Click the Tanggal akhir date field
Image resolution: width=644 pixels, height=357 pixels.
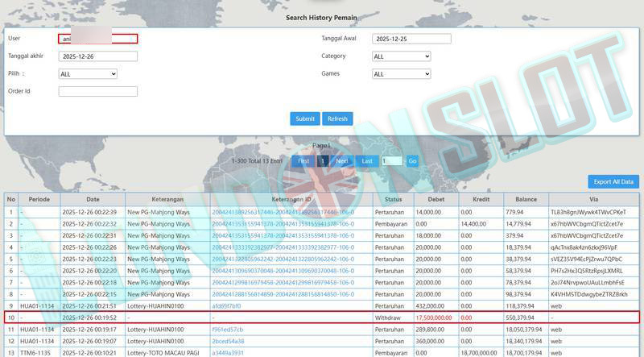coord(97,56)
